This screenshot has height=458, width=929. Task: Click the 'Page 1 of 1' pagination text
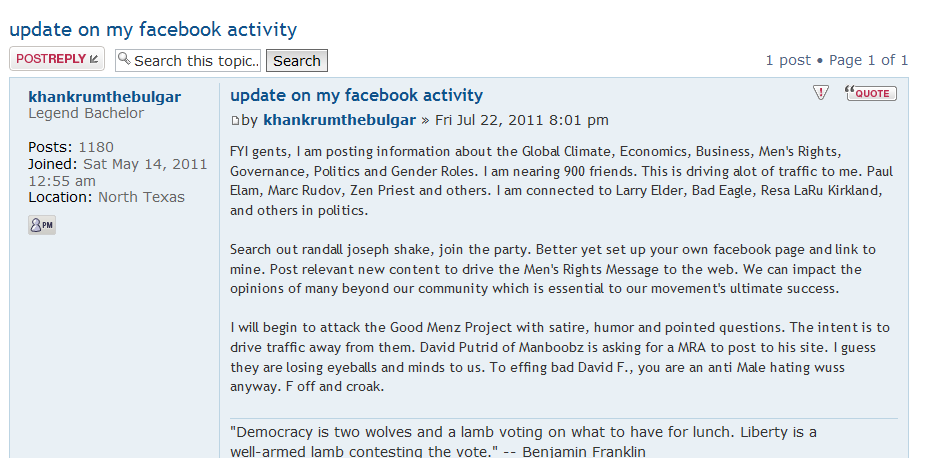tap(868, 60)
